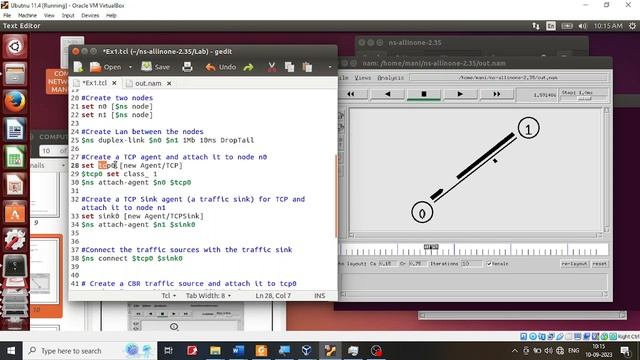Click the Ca value field in nam
The width and height of the screenshot is (640, 360).
387,264
